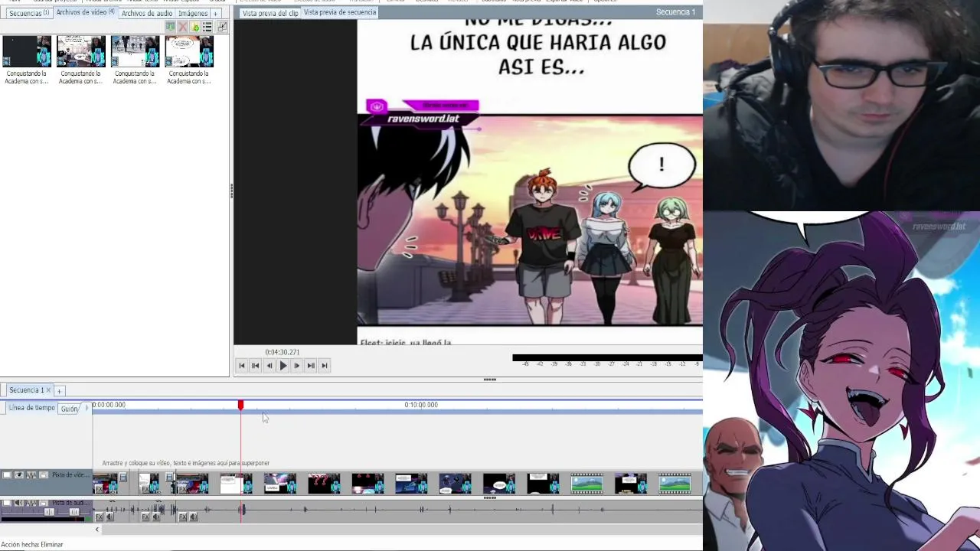Open Archivos de audio tab

coord(147,13)
